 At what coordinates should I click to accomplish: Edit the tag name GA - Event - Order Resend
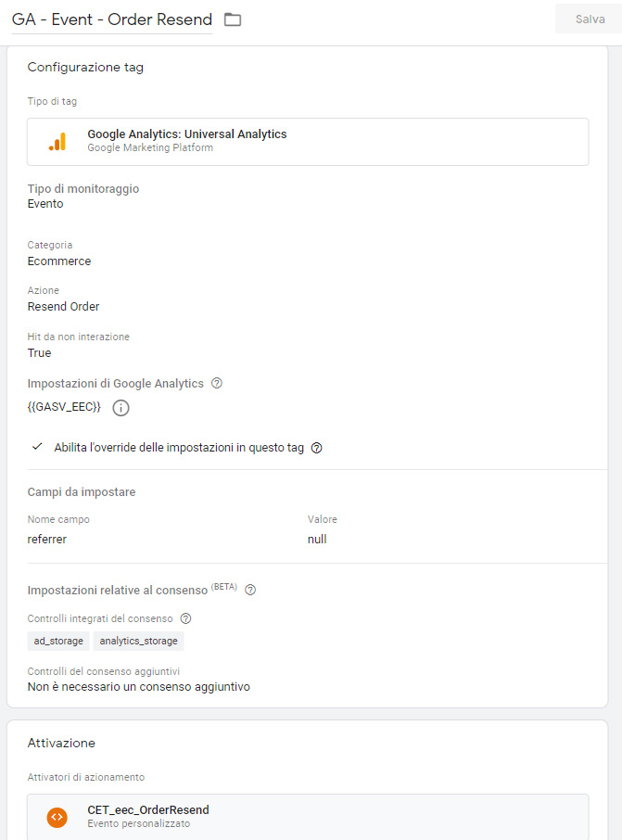tap(112, 19)
